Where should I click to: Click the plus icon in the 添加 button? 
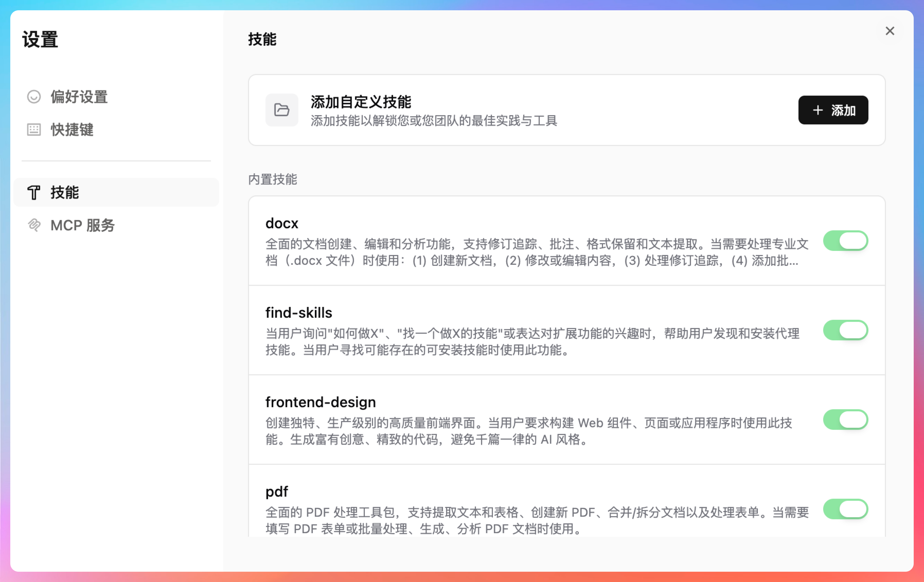click(818, 111)
